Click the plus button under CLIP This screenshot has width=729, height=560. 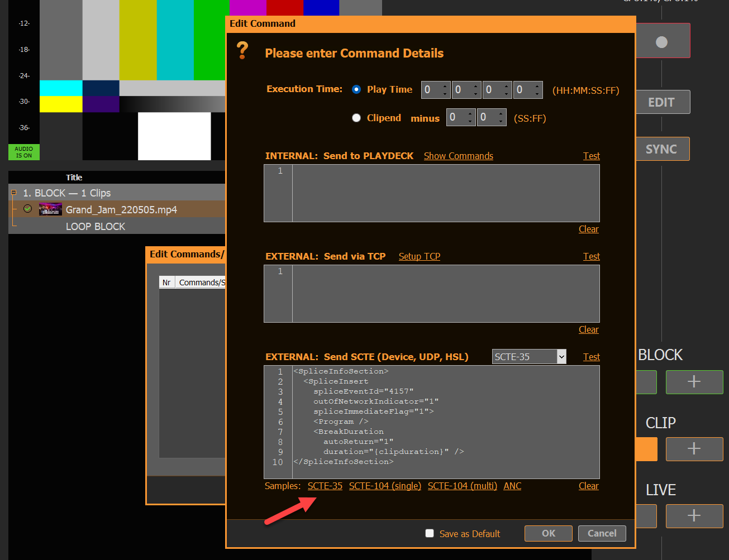pos(694,449)
